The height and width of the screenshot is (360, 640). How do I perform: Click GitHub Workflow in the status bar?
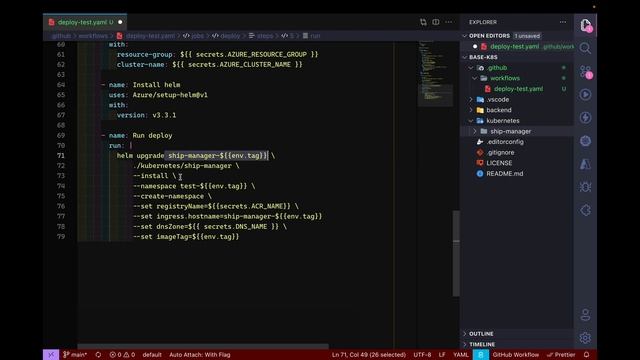tap(516, 355)
